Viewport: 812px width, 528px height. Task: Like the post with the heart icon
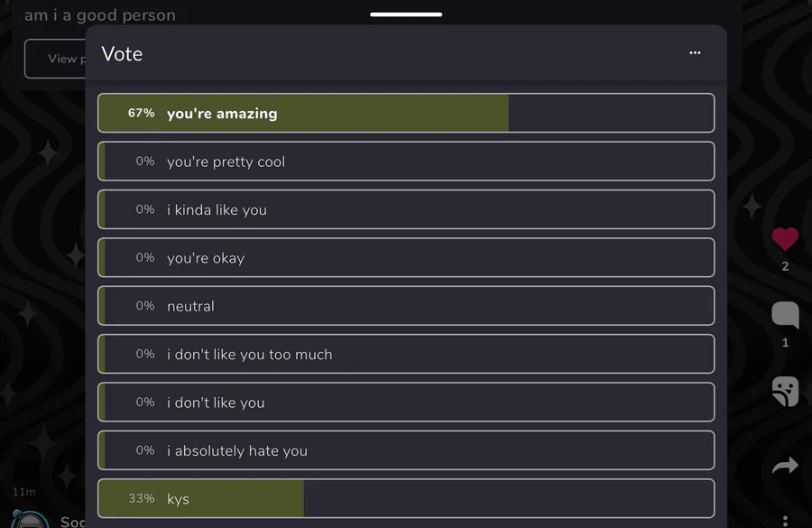[x=785, y=239]
